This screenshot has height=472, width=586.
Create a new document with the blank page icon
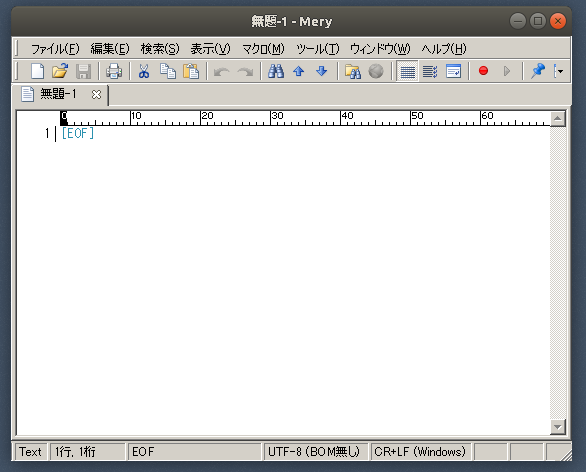click(x=37, y=71)
